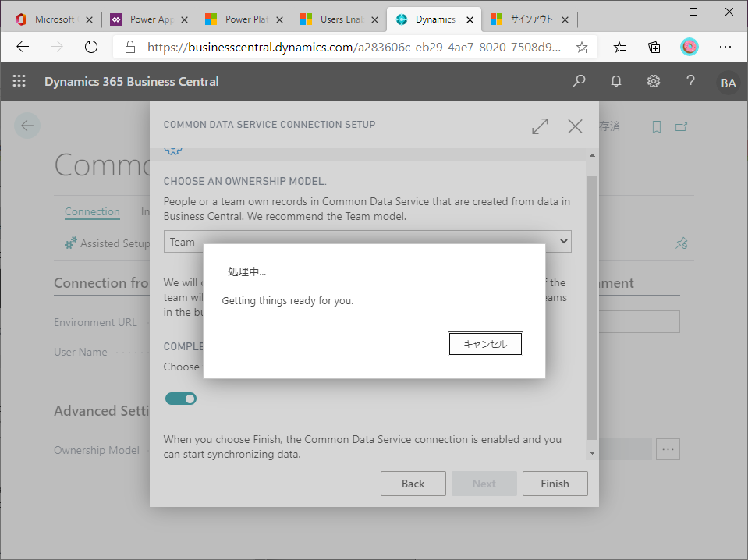Click the Environment URL input box
This screenshot has height=560, width=748.
640,322
